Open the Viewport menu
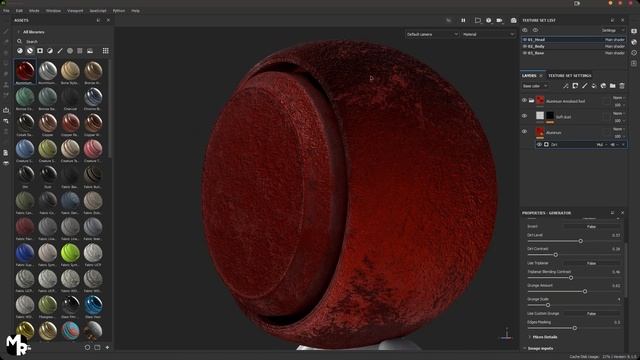Viewport: 640px width, 360px height. [x=75, y=11]
